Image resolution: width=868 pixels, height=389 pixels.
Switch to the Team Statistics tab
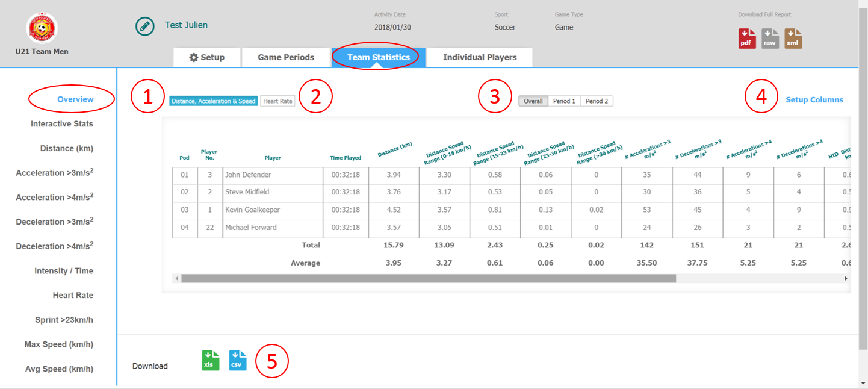(x=377, y=57)
